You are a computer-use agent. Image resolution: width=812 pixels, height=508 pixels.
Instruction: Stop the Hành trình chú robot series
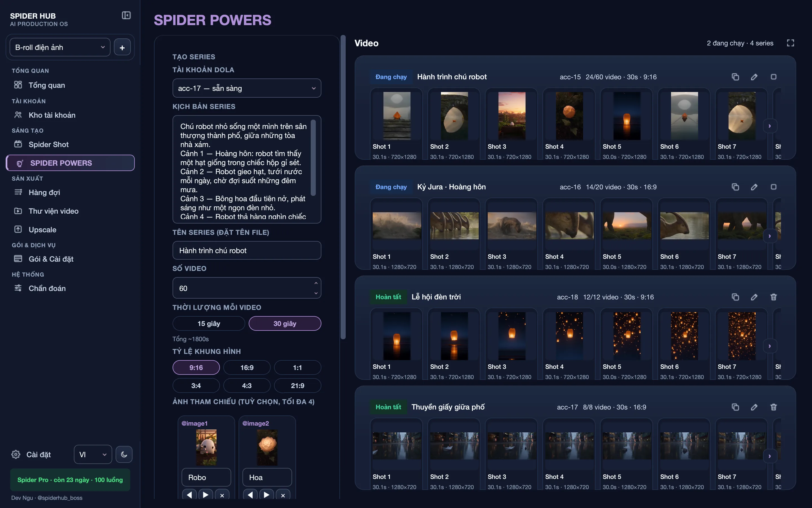[x=773, y=77]
